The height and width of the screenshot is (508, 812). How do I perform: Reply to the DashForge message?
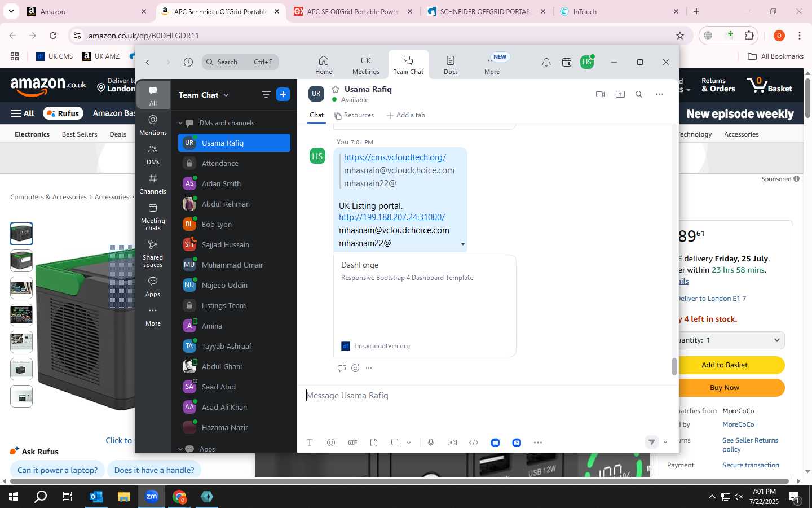[342, 368]
